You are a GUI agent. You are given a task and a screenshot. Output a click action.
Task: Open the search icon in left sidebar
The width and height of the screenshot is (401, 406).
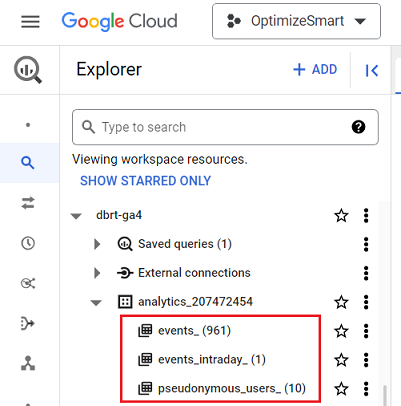[28, 163]
